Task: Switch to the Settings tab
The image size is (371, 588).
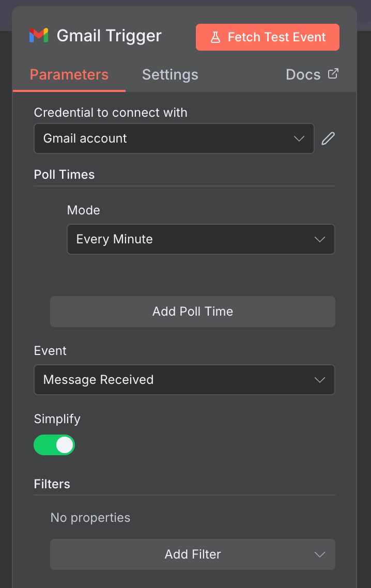Action: (x=170, y=74)
